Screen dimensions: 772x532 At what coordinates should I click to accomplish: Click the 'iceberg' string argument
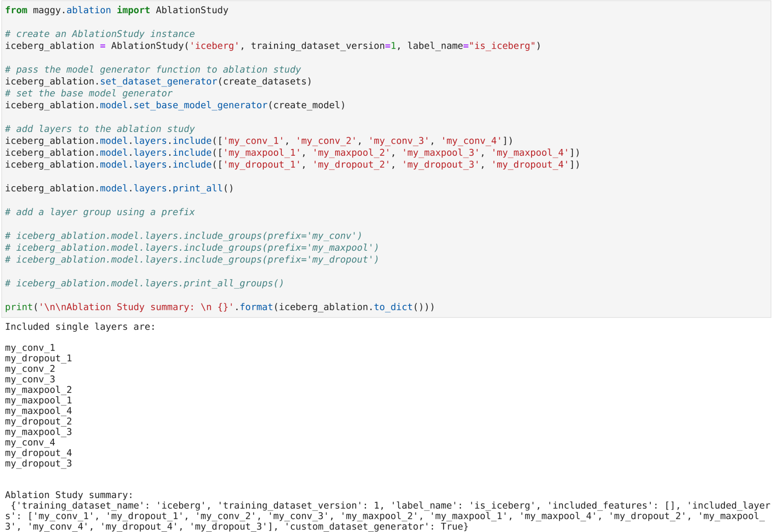[x=214, y=46]
